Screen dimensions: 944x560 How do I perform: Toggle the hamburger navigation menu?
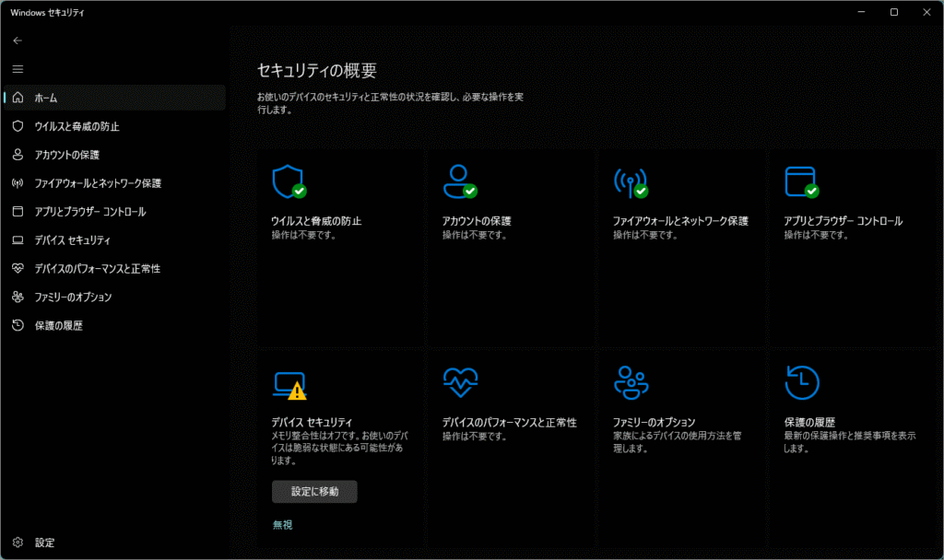coord(18,69)
